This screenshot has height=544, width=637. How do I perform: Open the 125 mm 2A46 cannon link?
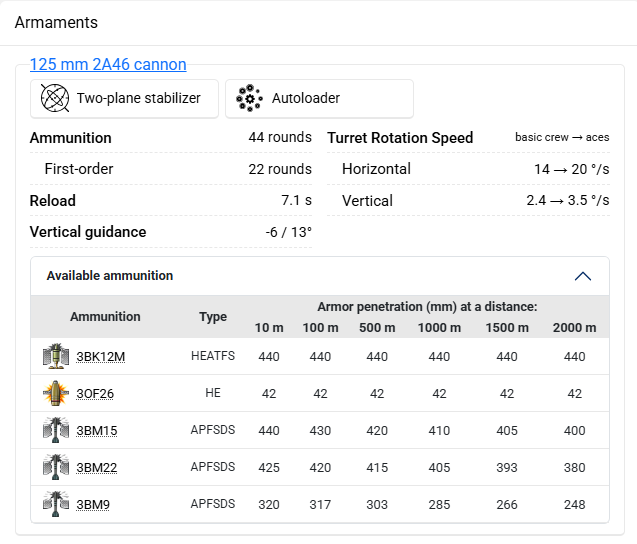tap(108, 65)
